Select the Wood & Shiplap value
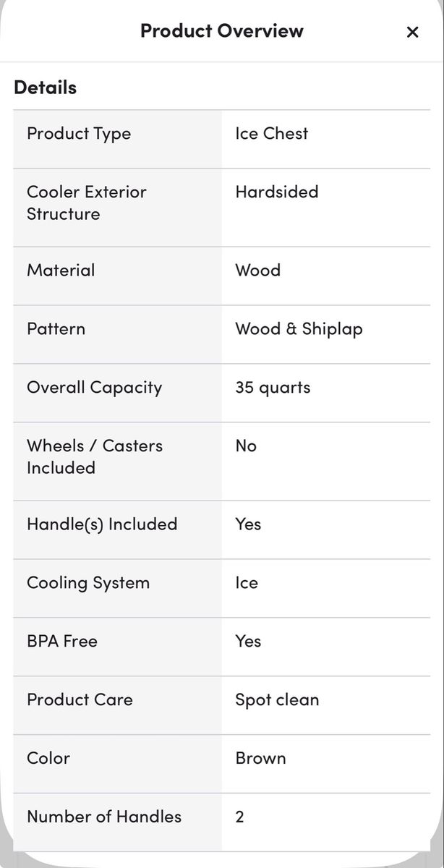The height and width of the screenshot is (868, 444). (299, 329)
